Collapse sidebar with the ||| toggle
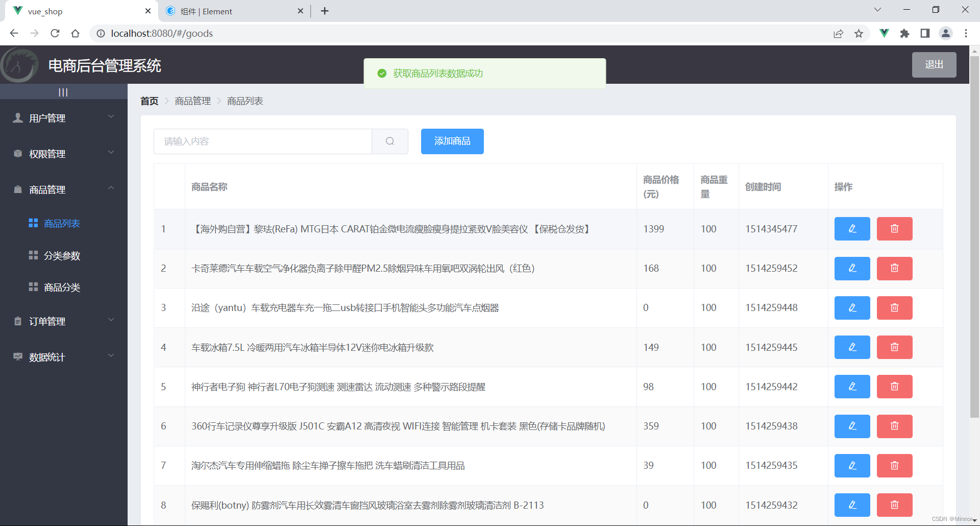980x526 pixels. click(63, 92)
